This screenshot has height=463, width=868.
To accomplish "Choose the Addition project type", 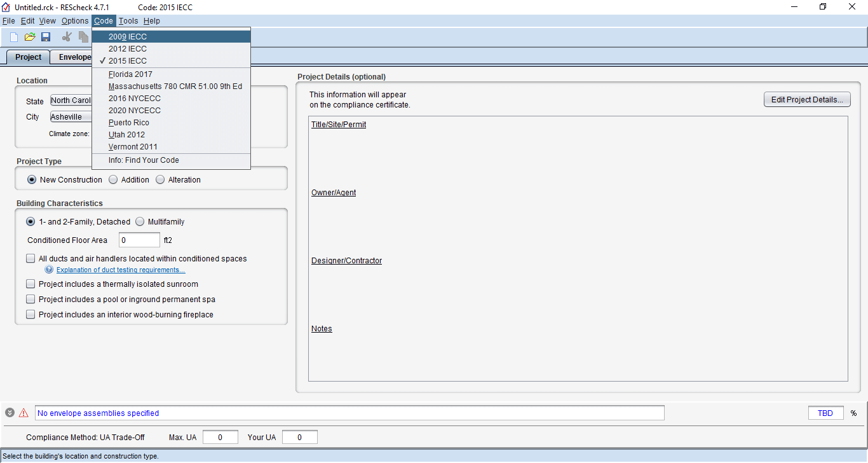I will [x=113, y=180].
